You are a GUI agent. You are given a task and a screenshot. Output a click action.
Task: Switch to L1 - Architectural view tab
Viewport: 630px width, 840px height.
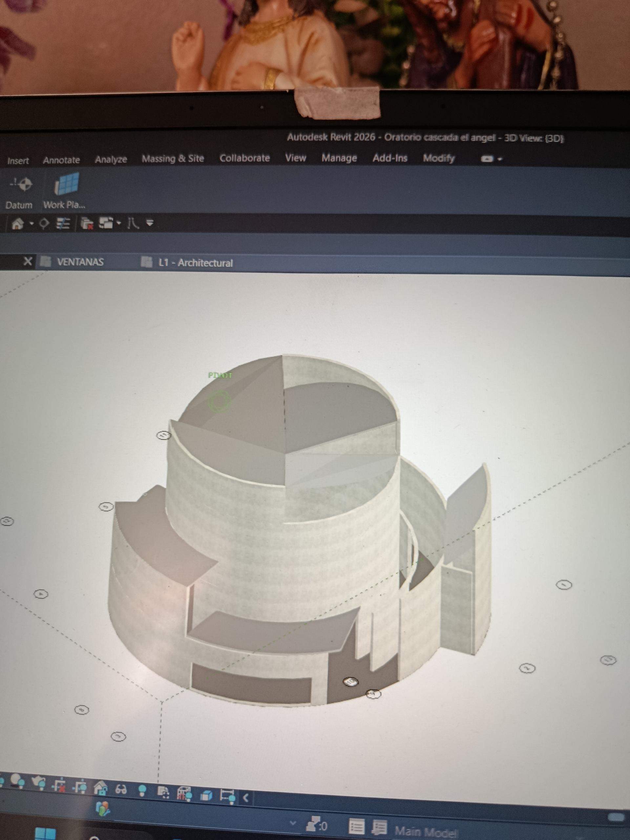(195, 262)
